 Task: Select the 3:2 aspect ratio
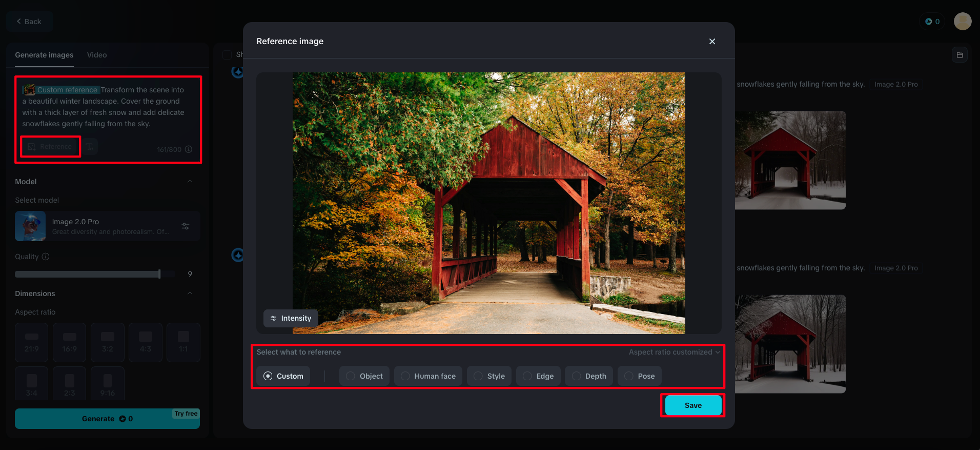point(108,342)
